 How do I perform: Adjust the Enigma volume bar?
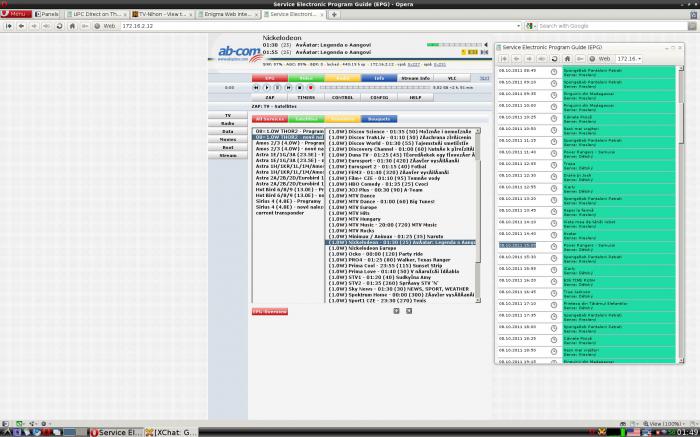(454, 45)
